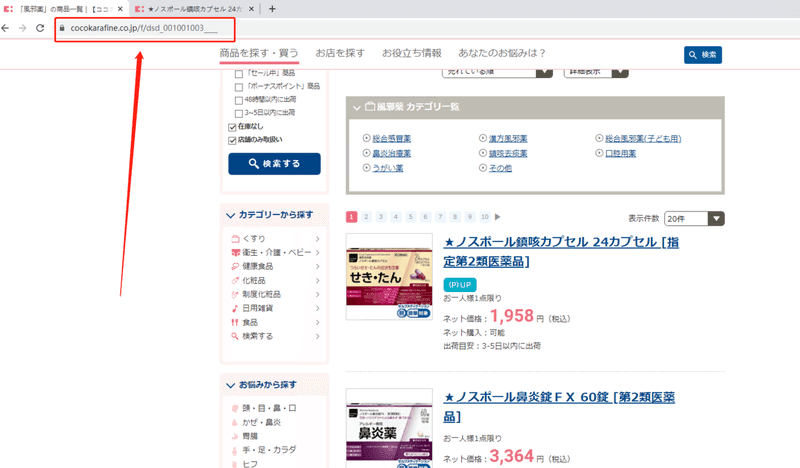The width and height of the screenshot is (800, 468).
Task: Open the 鎮咳去痰薬 category link
Action: coord(508,153)
